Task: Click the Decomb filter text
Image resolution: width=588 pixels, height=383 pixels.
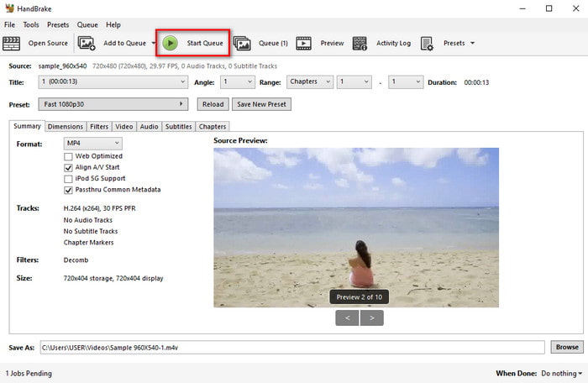Action: click(x=76, y=260)
